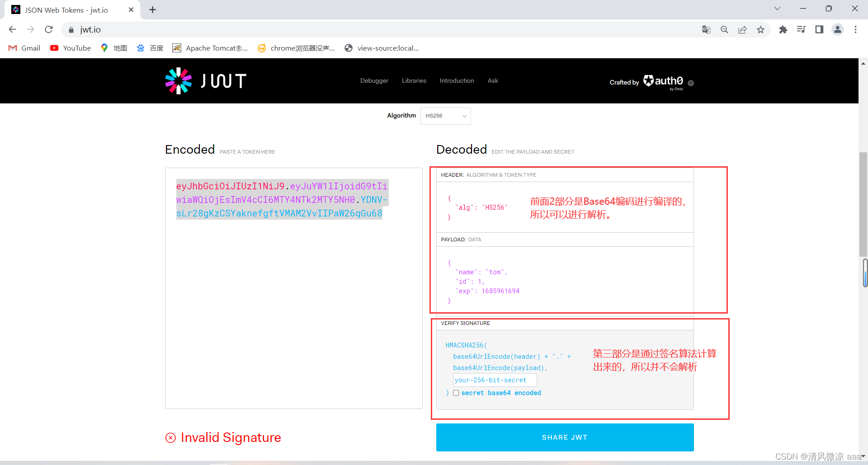The width and height of the screenshot is (868, 465).
Task: Open the Gmail bookmark
Action: tap(24, 48)
